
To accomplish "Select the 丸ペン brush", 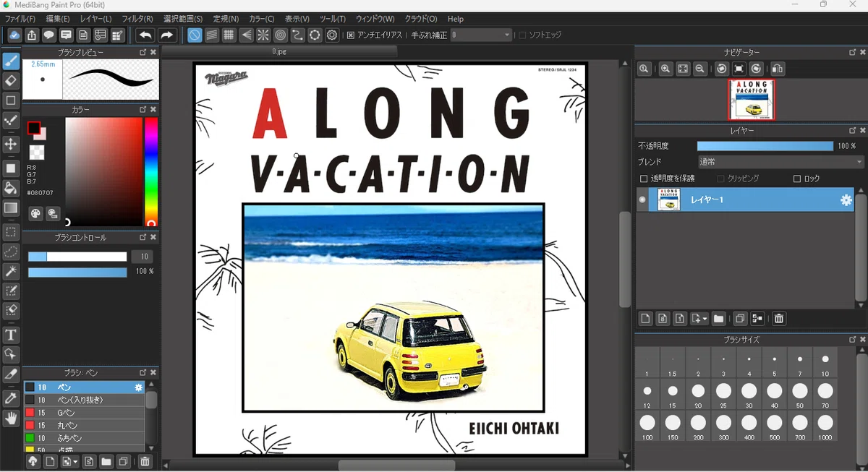I will [84, 426].
